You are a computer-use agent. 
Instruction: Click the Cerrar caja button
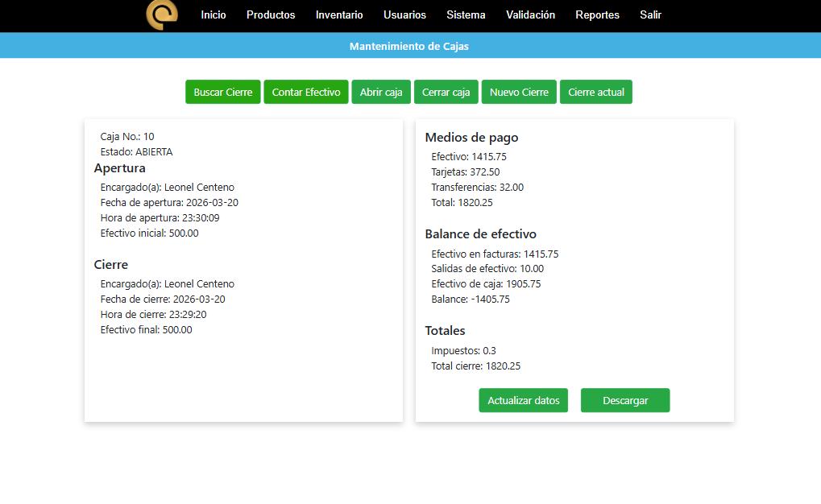(446, 92)
